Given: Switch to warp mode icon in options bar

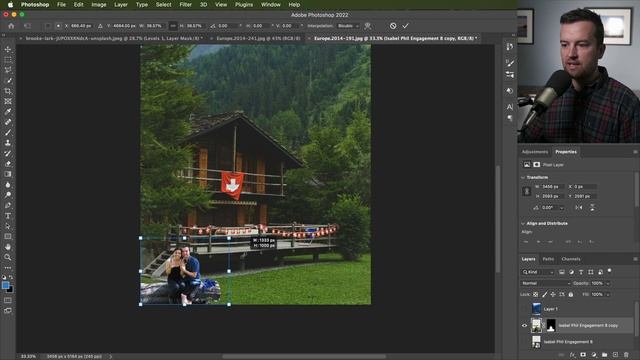Looking at the screenshot, I should (368, 26).
